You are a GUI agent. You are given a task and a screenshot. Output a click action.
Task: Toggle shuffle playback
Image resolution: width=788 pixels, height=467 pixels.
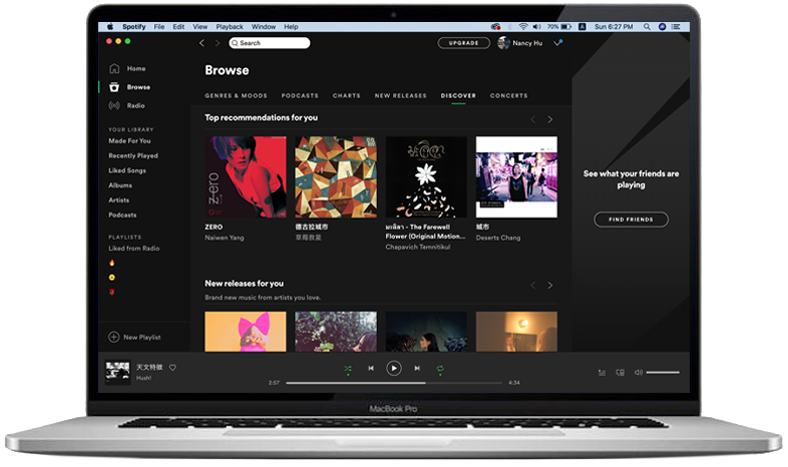pyautogui.click(x=348, y=369)
